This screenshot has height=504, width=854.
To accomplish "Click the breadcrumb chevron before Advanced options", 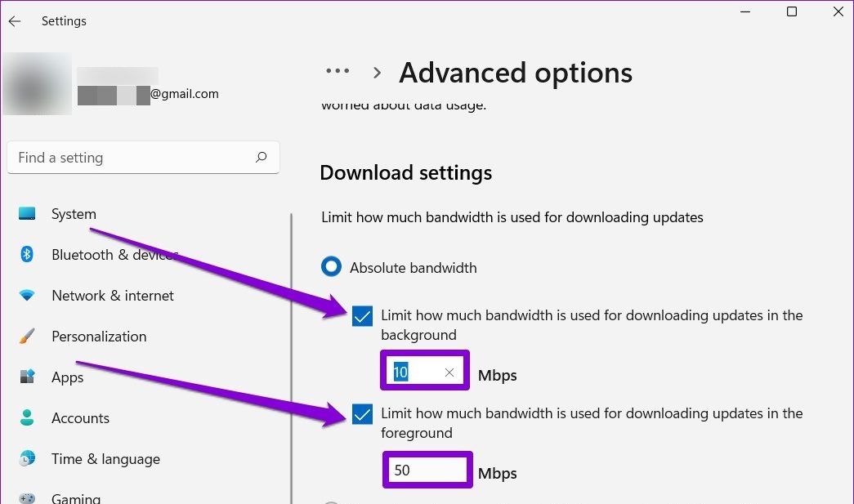I will click(x=377, y=73).
